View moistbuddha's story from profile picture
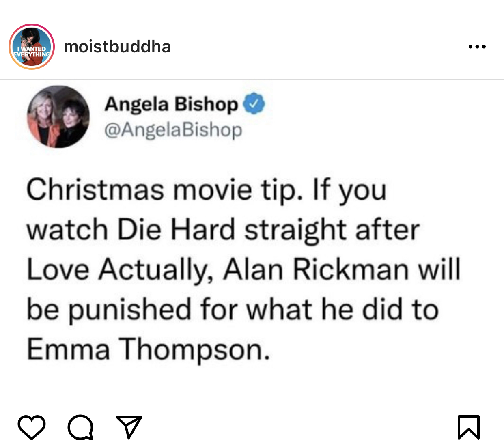 point(32,47)
